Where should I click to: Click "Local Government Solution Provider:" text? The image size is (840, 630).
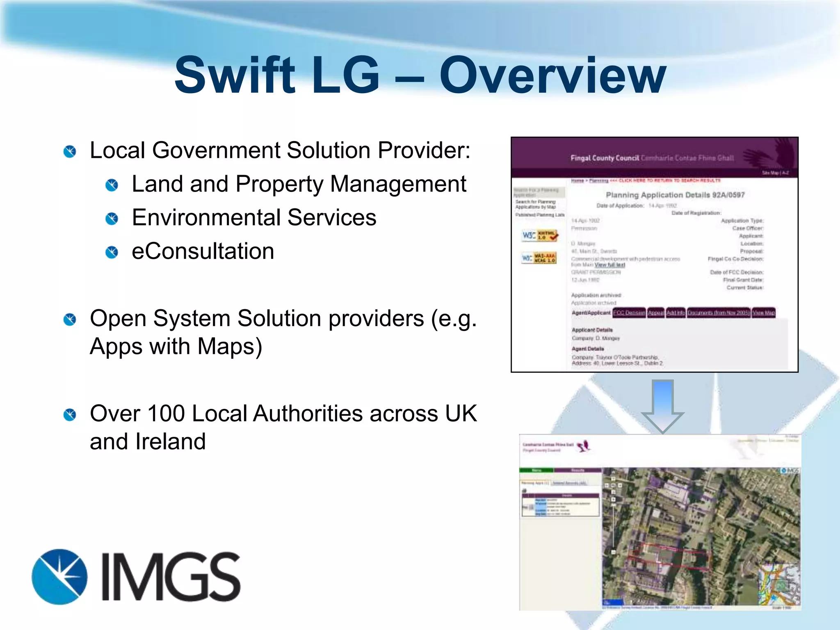click(280, 151)
